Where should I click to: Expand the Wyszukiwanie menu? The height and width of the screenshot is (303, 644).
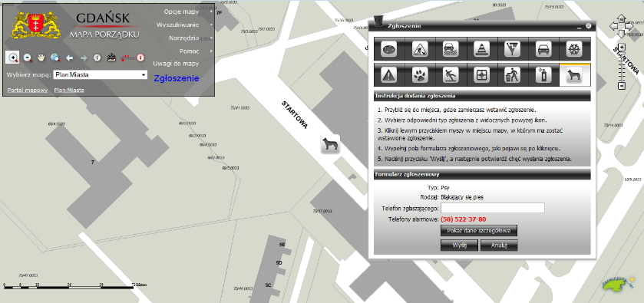pos(178,25)
